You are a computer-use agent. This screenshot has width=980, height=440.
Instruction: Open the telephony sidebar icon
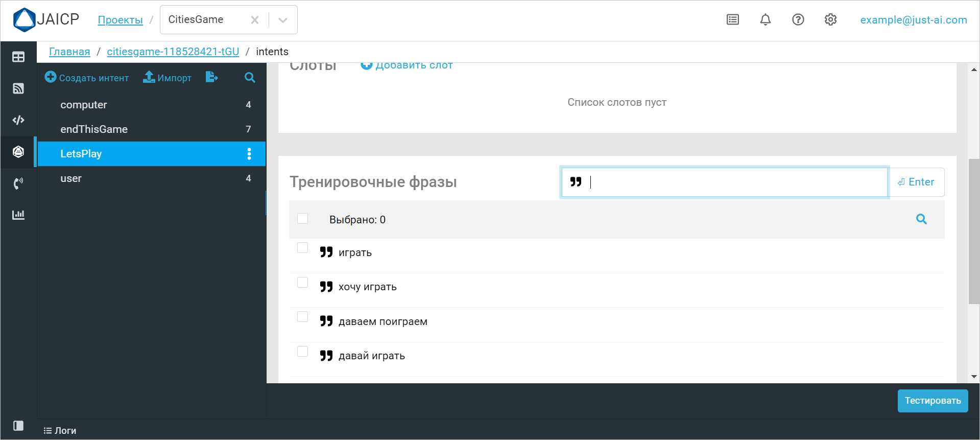(18, 183)
